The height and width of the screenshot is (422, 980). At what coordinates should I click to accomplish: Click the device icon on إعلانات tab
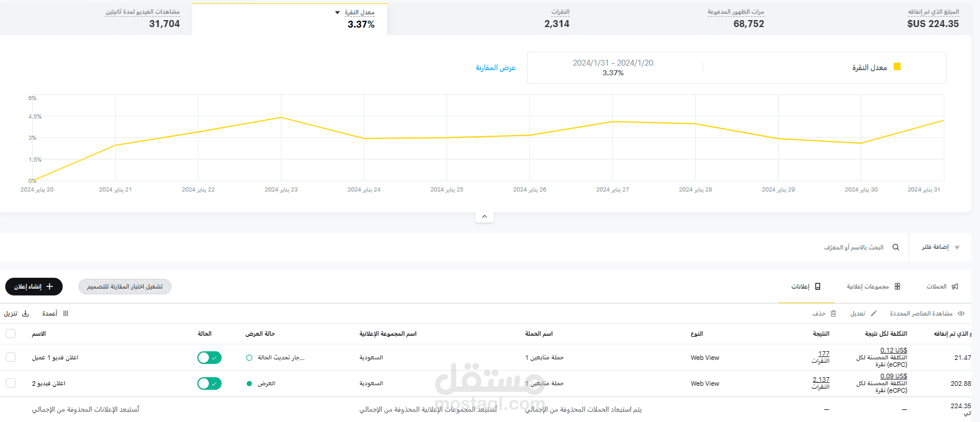[818, 286]
